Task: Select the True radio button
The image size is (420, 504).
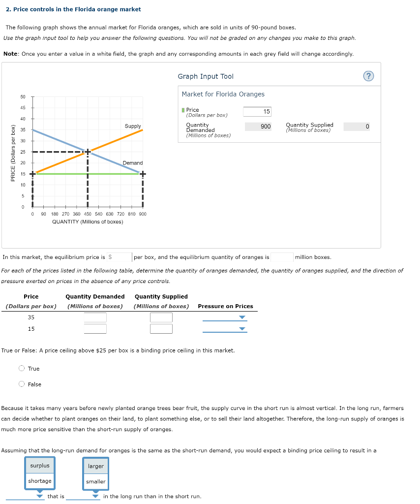Action: click(22, 368)
